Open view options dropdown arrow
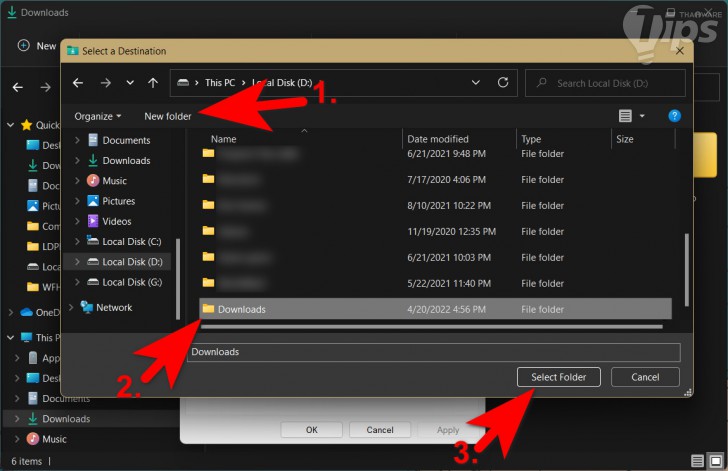Image resolution: width=728 pixels, height=471 pixels. 642,116
